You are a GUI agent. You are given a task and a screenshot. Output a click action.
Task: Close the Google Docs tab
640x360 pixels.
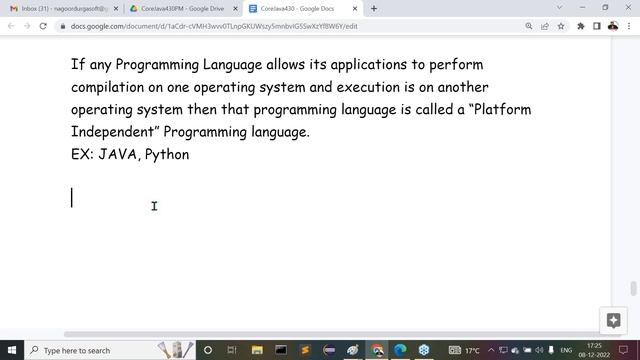point(355,8)
